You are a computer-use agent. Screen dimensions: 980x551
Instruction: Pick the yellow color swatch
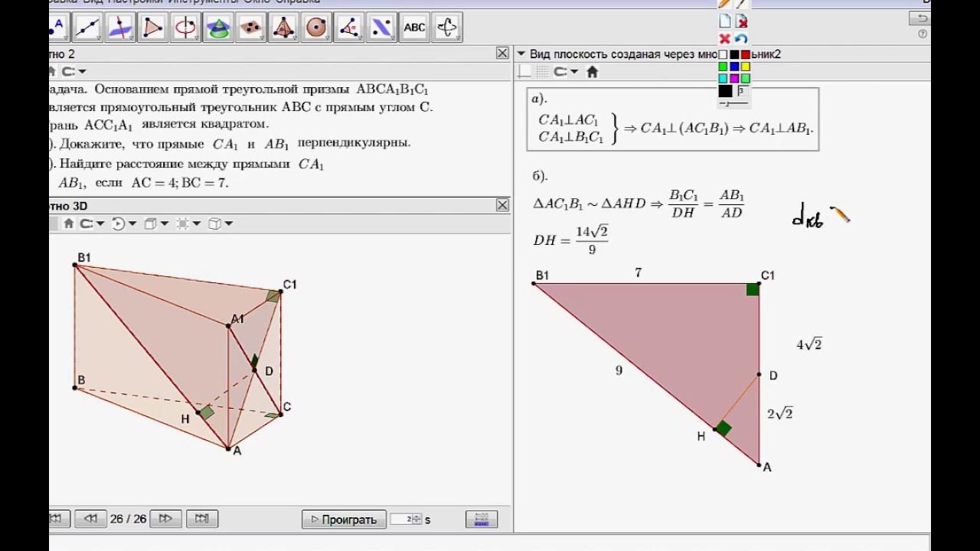tap(746, 67)
